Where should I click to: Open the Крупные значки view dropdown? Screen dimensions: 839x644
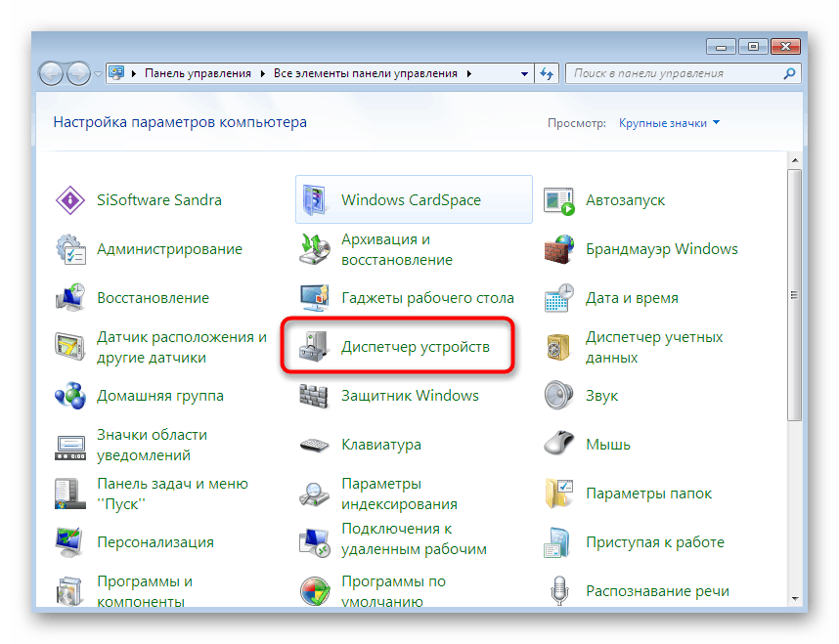pyautogui.click(x=669, y=123)
